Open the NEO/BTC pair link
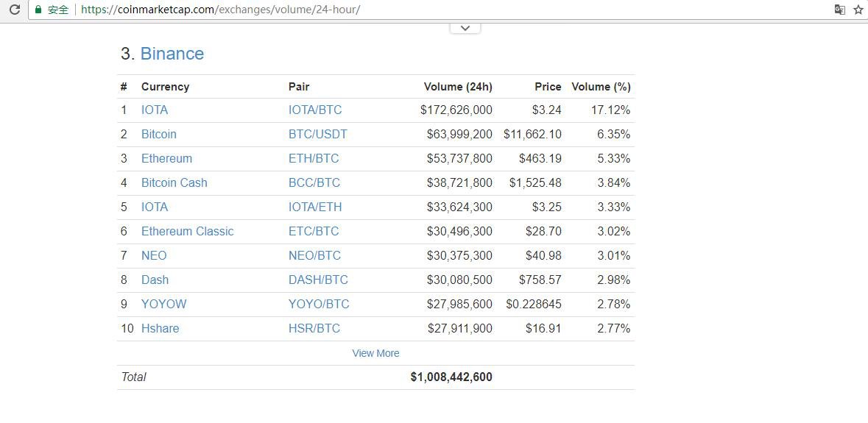This screenshot has height=423, width=868. (314, 255)
